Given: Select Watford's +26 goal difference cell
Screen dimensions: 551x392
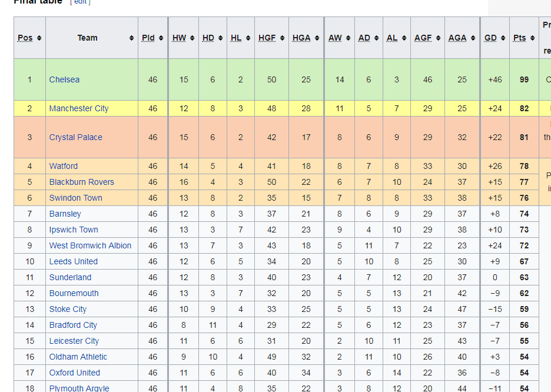Looking at the screenshot, I should pyautogui.click(x=494, y=166).
